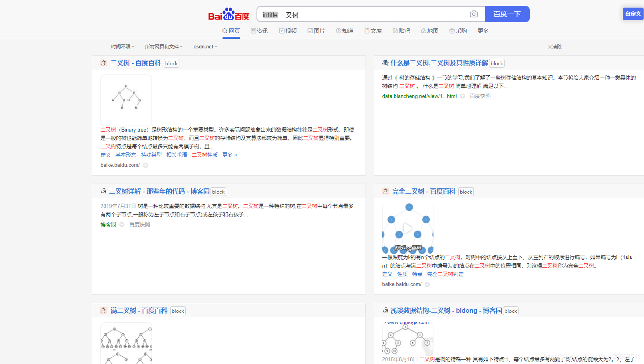
Task: Block the 什么是二叉树 result
Action: point(497,63)
